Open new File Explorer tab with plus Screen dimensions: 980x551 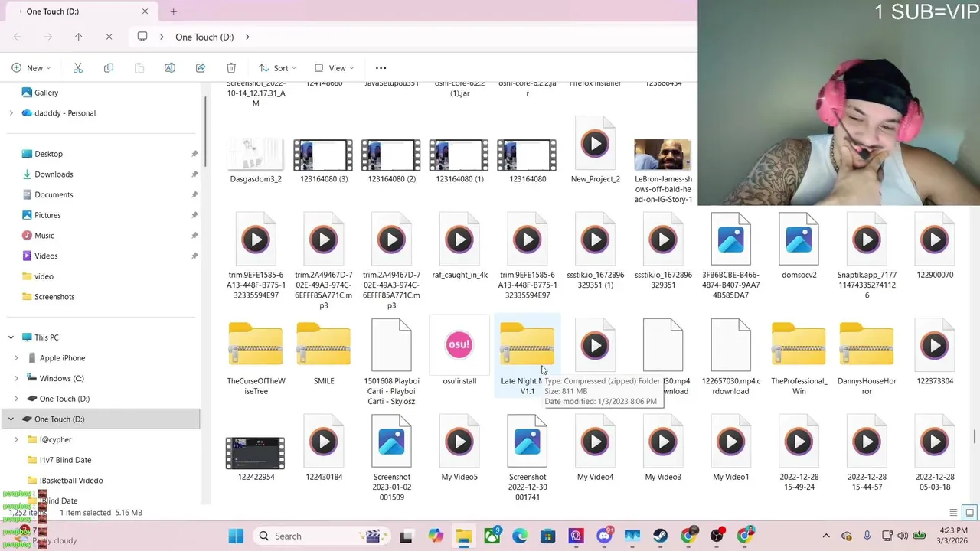(173, 11)
